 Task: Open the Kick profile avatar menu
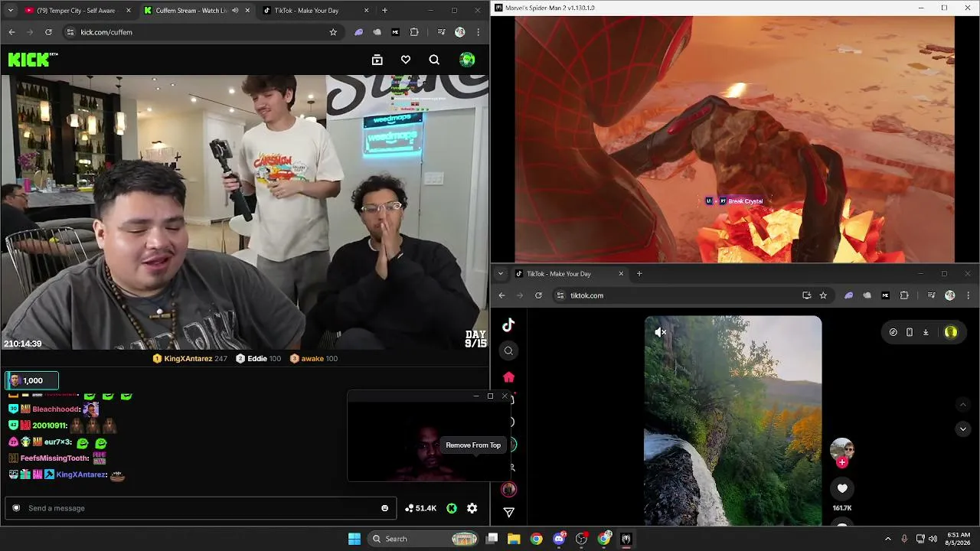coord(467,60)
